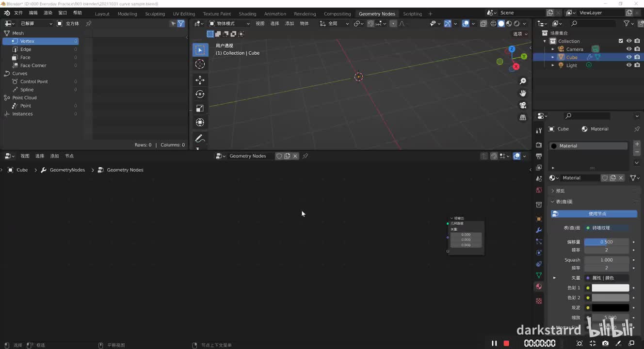Expand the Cube item in outliner
The width and height of the screenshot is (644, 349).
click(x=552, y=57)
